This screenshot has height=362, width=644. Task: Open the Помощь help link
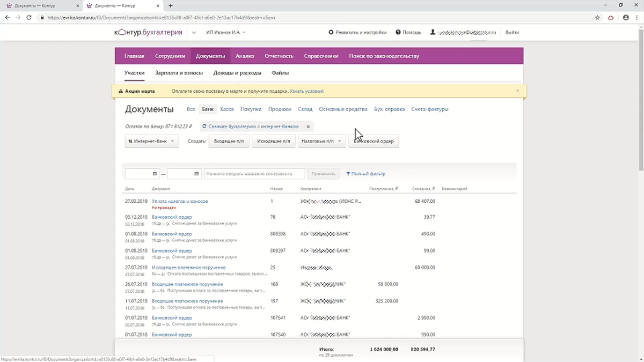click(x=408, y=33)
